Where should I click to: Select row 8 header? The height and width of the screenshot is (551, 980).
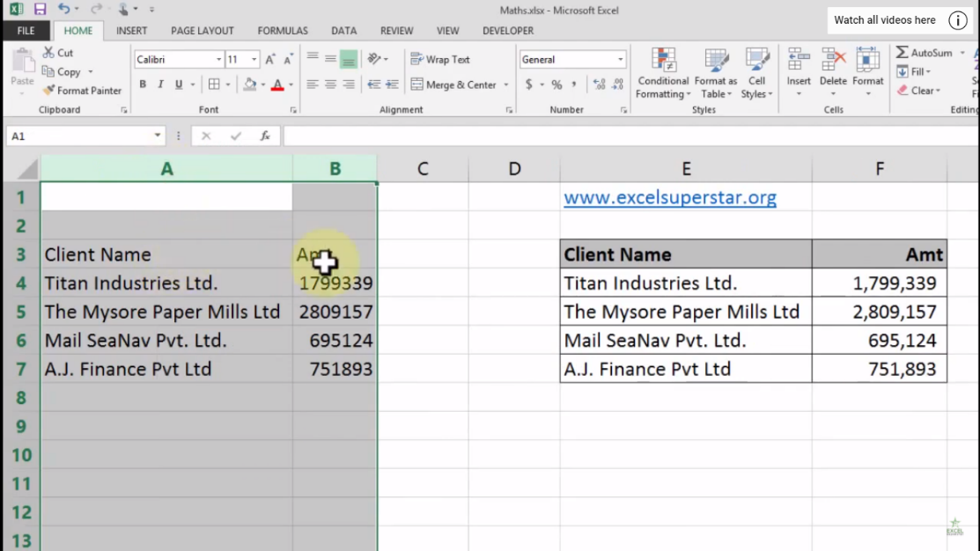tap(20, 398)
